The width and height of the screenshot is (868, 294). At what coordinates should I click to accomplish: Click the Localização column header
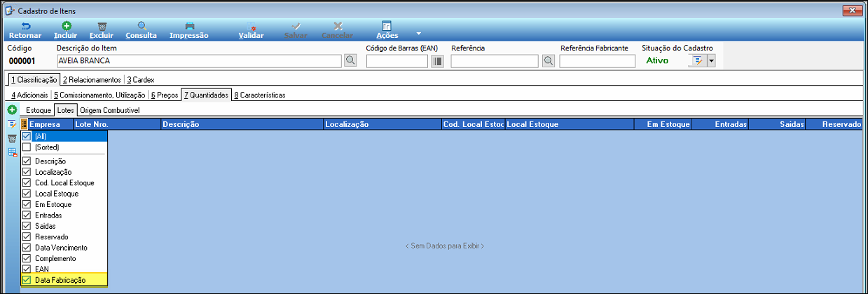coord(383,124)
